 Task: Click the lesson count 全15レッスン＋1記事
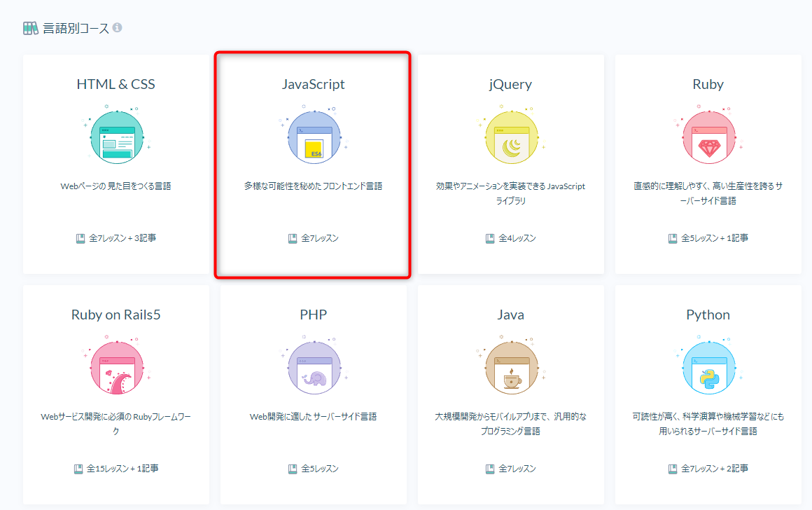coord(122,469)
